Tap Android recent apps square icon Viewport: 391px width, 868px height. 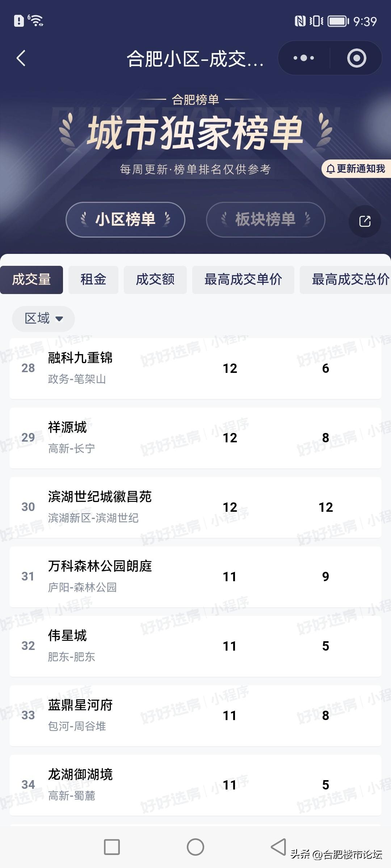click(x=112, y=847)
